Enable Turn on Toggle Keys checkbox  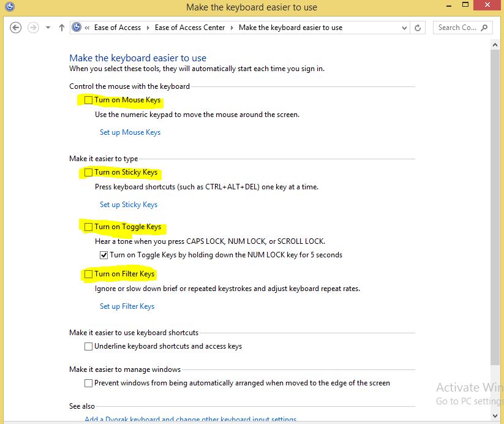(x=88, y=227)
